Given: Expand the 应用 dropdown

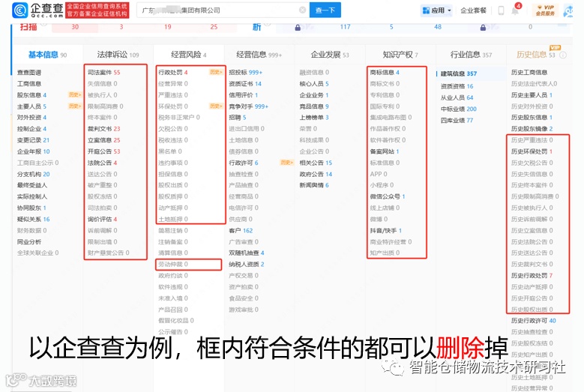Looking at the screenshot, I should 449,10.
